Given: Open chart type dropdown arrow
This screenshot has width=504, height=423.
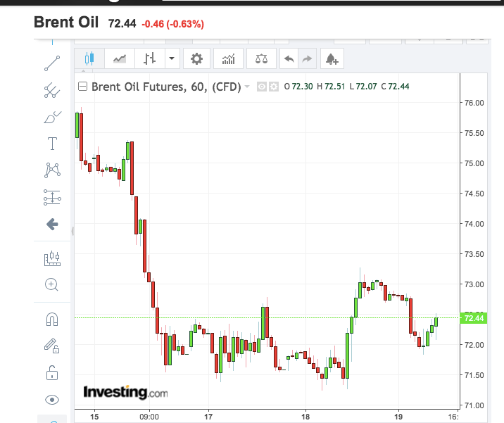Looking at the screenshot, I should click(x=172, y=59).
